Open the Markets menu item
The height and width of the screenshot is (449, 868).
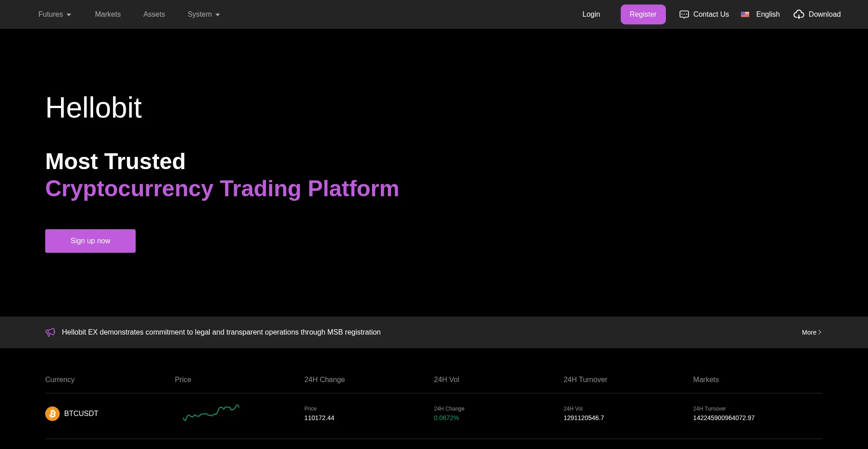click(108, 14)
